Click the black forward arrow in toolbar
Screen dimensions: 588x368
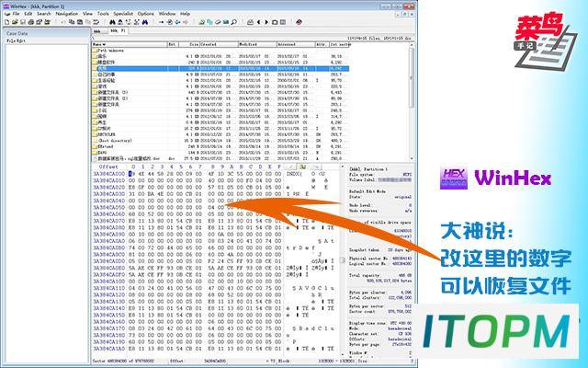pos(266,22)
